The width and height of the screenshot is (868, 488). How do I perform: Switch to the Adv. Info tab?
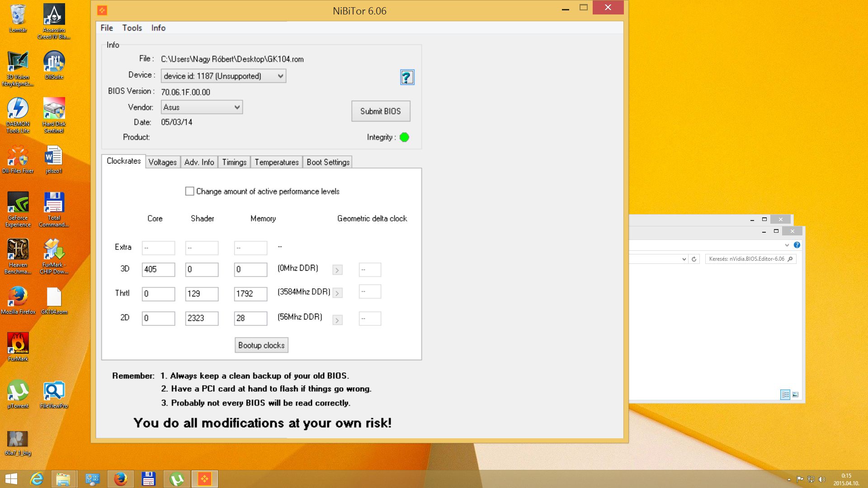pyautogui.click(x=199, y=162)
